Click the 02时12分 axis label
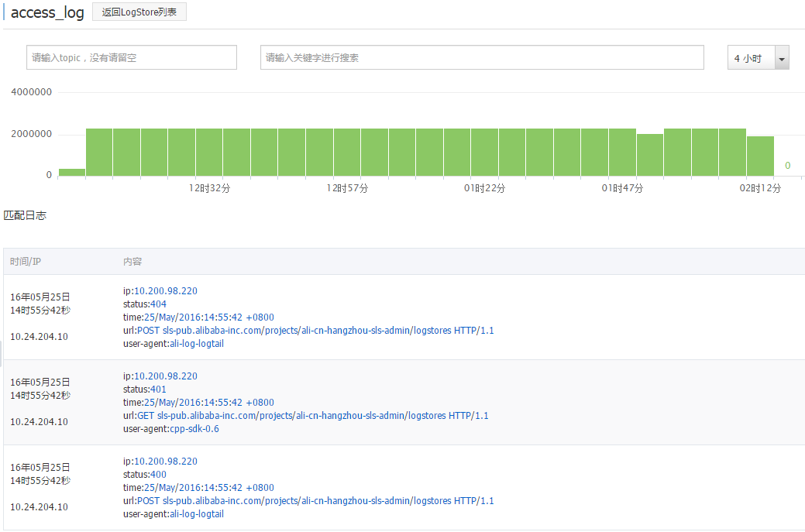 click(x=760, y=188)
